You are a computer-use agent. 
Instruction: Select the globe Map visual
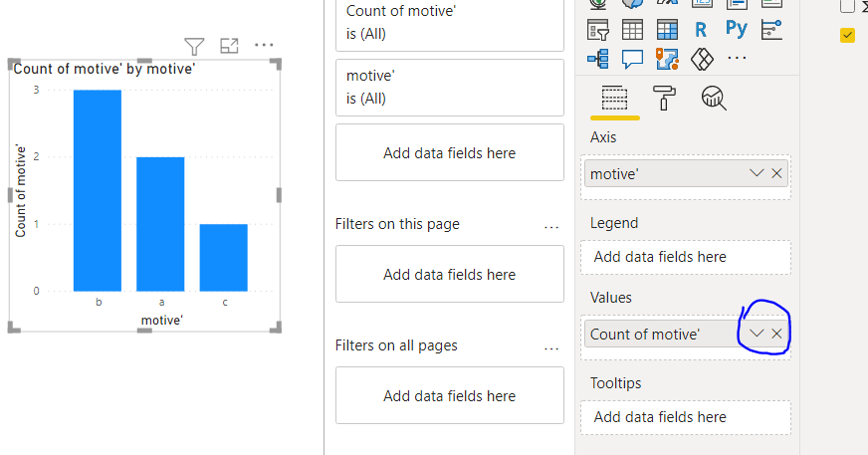(598, 4)
